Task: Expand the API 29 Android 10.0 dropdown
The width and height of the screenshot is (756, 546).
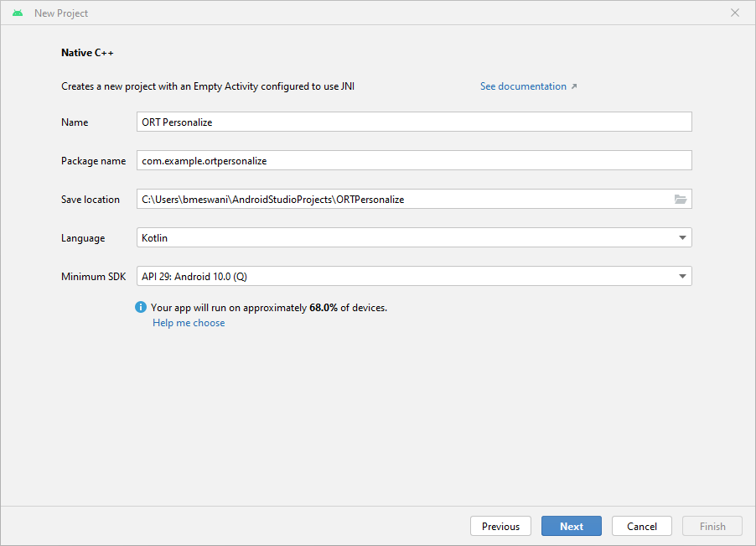Action: pos(413,276)
